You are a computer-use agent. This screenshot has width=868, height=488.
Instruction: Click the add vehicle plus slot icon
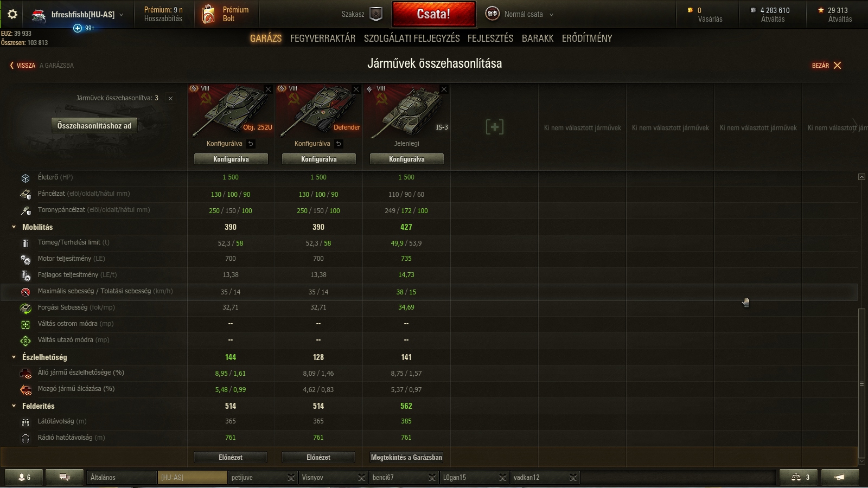coord(494,127)
